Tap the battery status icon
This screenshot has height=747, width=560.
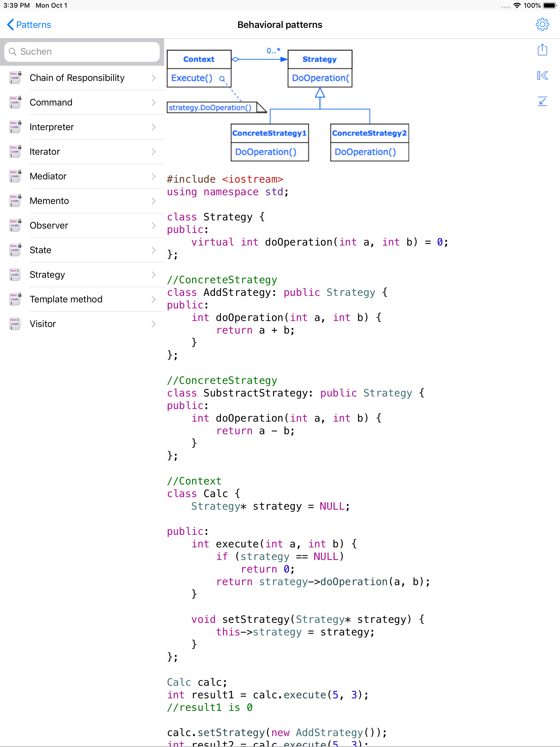(550, 5)
